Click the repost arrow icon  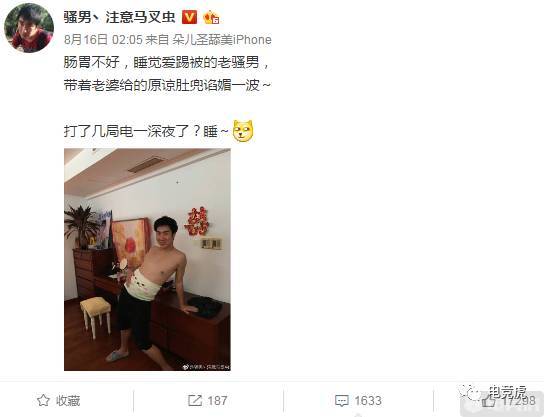195,400
